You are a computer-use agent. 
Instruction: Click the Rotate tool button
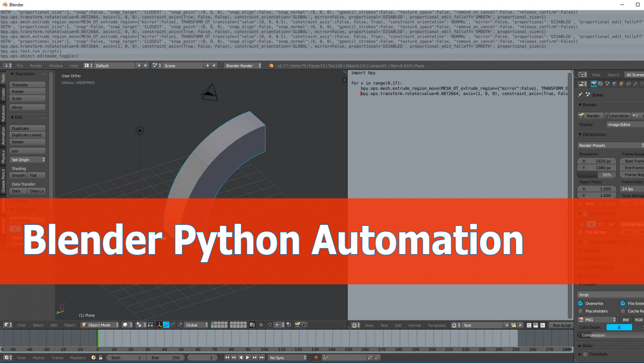pyautogui.click(x=27, y=92)
